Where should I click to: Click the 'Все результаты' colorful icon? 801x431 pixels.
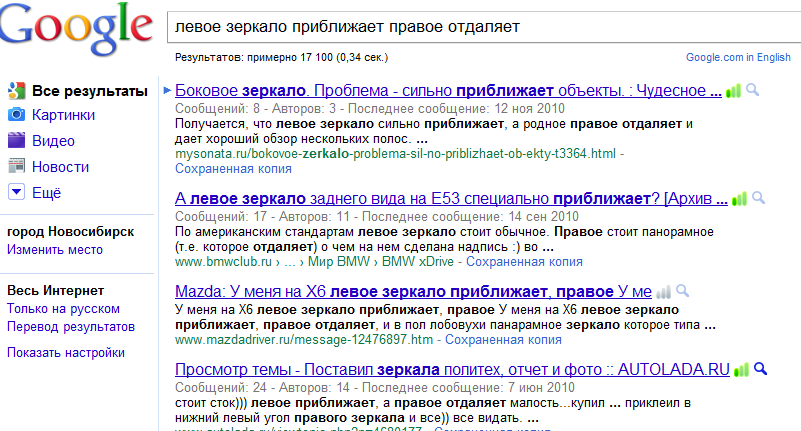tap(16, 91)
